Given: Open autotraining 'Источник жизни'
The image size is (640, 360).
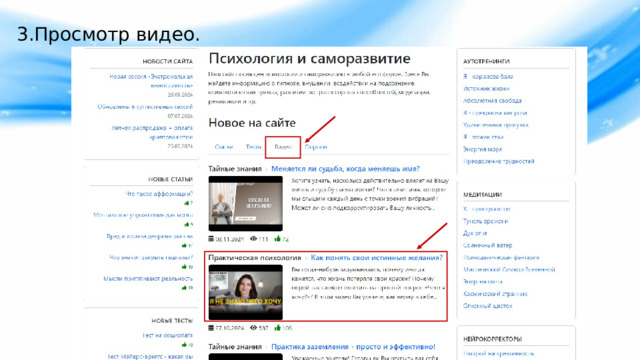Looking at the screenshot, I should click(x=486, y=89).
